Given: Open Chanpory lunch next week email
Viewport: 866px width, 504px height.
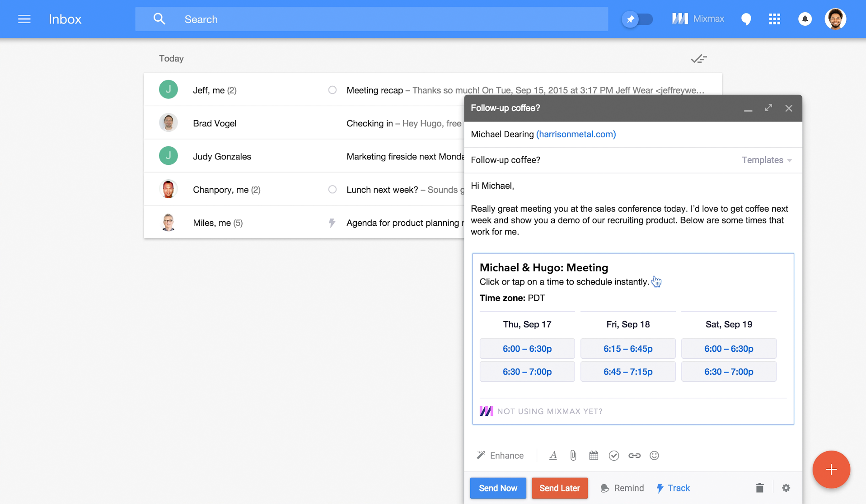Looking at the screenshot, I should [304, 189].
